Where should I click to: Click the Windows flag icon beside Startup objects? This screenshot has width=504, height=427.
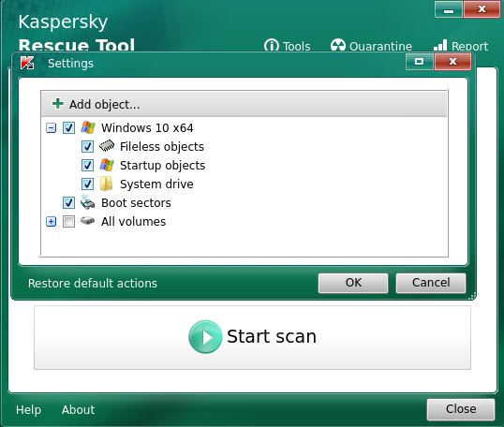coord(107,165)
